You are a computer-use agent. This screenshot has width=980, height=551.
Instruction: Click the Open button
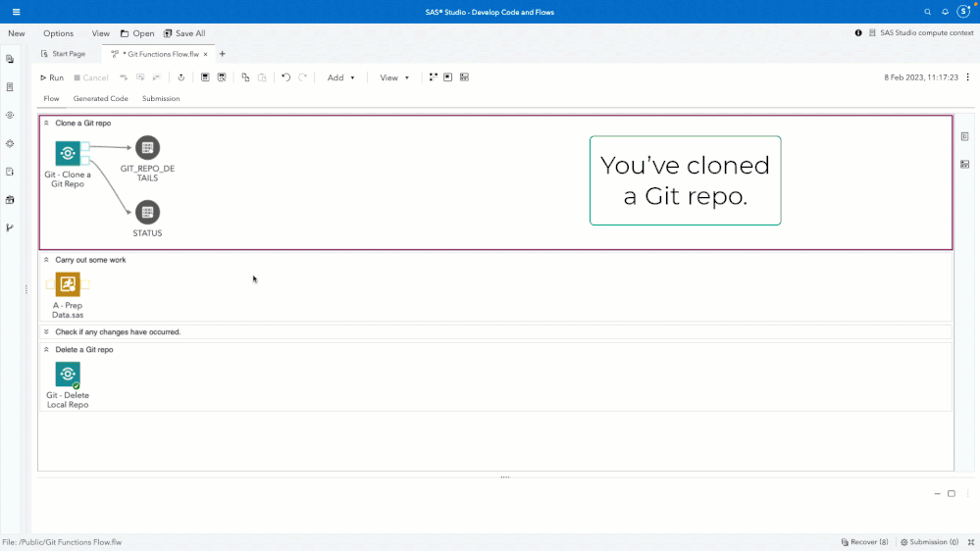click(x=137, y=33)
